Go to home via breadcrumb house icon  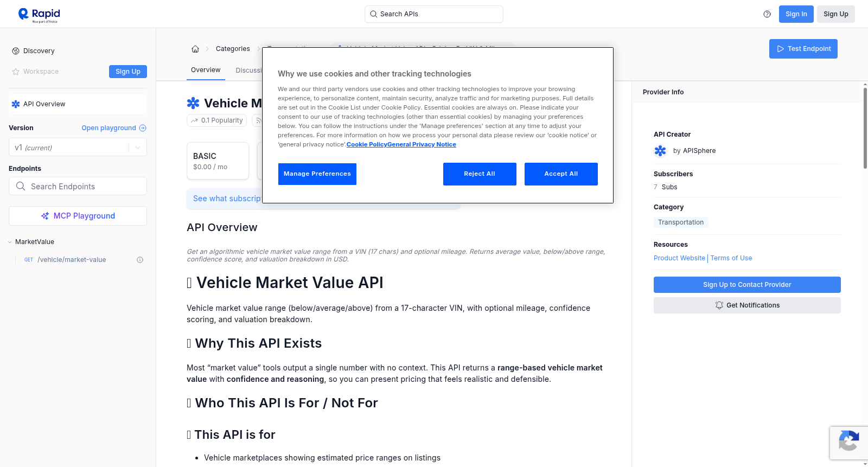195,49
